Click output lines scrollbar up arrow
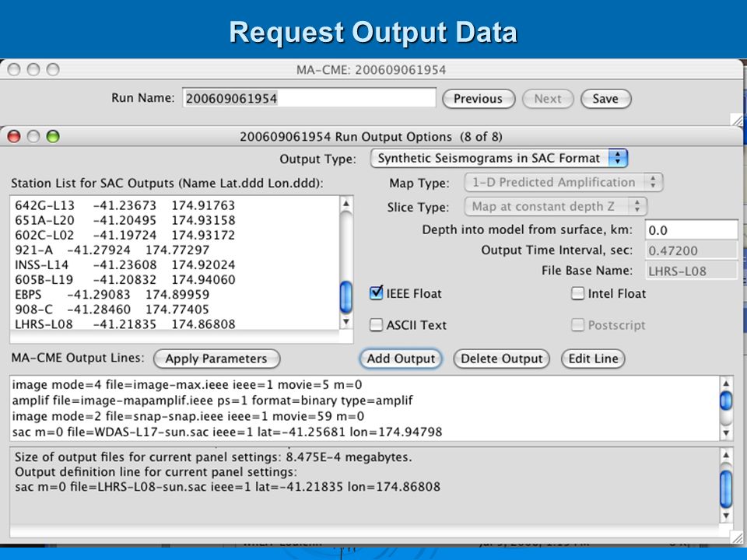The image size is (747, 560). [726, 383]
